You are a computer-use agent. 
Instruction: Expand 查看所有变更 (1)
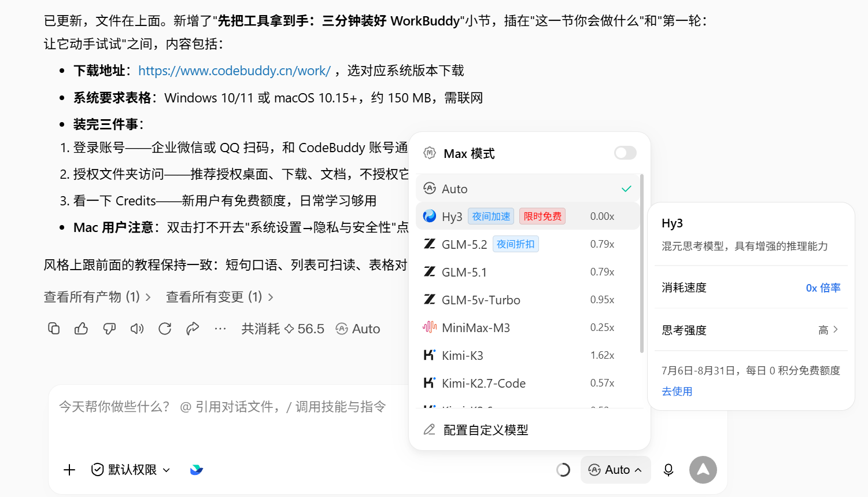(x=220, y=297)
